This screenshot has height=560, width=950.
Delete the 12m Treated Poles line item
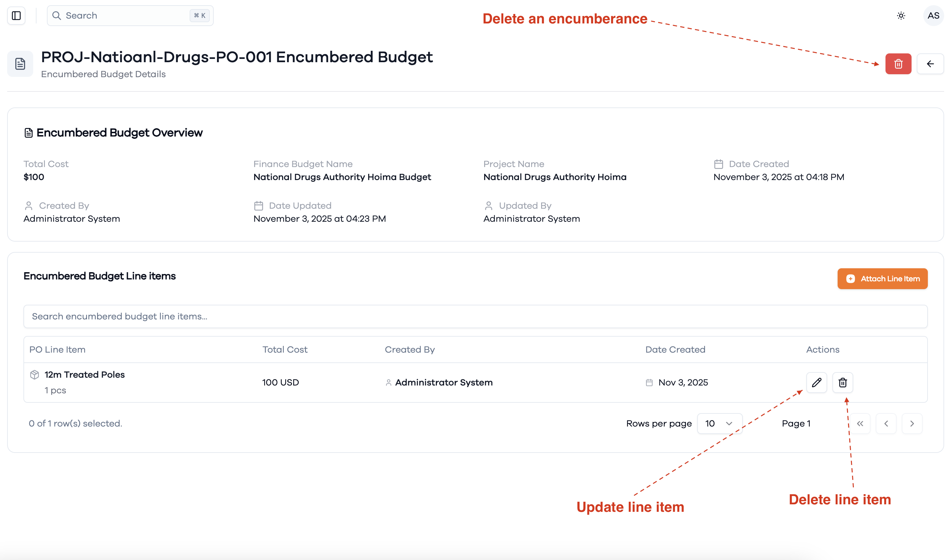[x=842, y=382]
